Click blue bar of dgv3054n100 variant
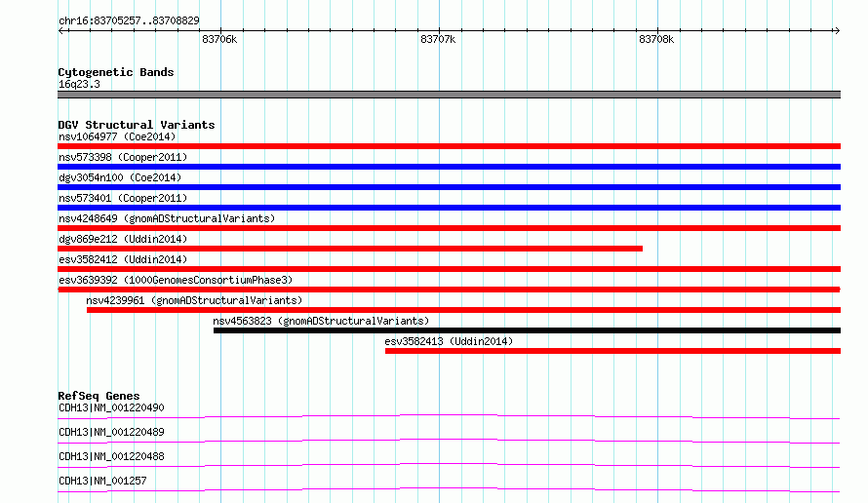Viewport: 868px width, 503px height. coord(449,187)
